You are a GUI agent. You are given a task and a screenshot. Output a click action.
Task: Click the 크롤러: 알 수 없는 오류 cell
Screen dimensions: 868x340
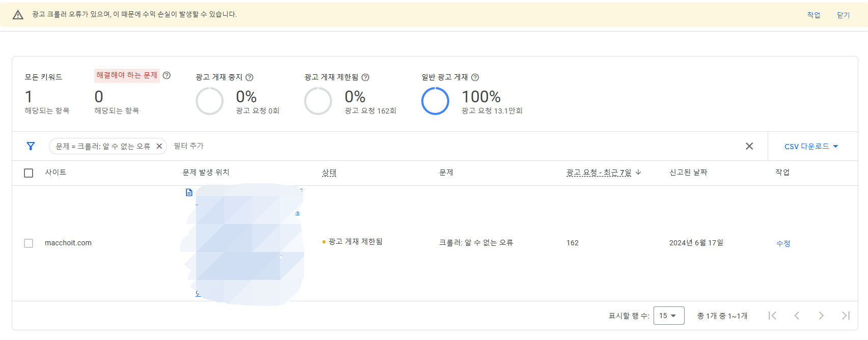(476, 243)
